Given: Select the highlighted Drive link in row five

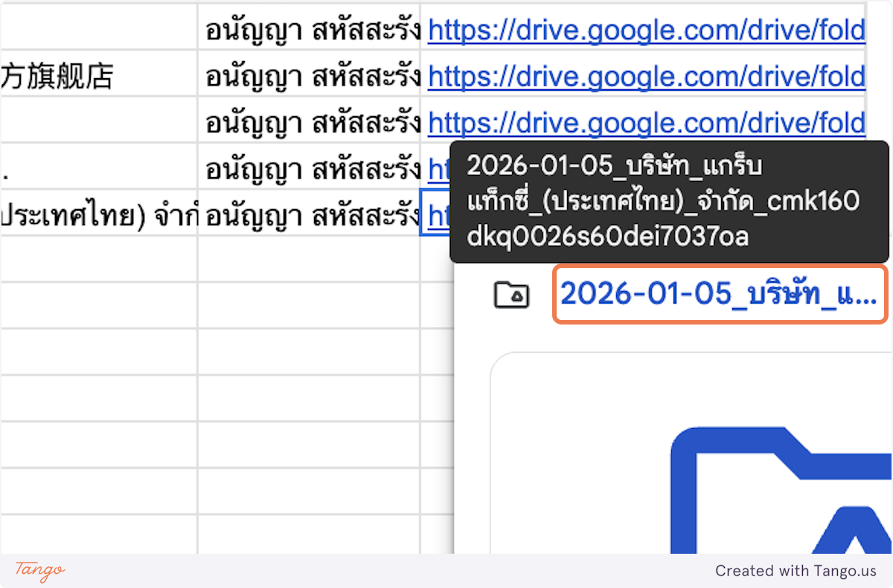Looking at the screenshot, I should 439,216.
